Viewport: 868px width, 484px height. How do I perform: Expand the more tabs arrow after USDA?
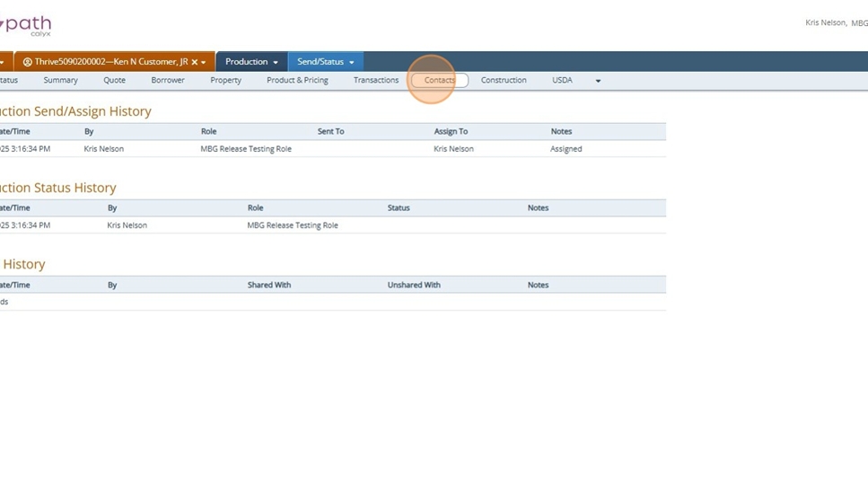tap(598, 81)
